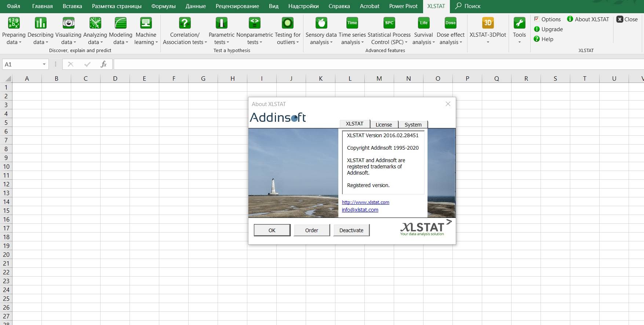Click the Insert Function fx icon
Screen dimensions: 644x325
pyautogui.click(x=104, y=64)
